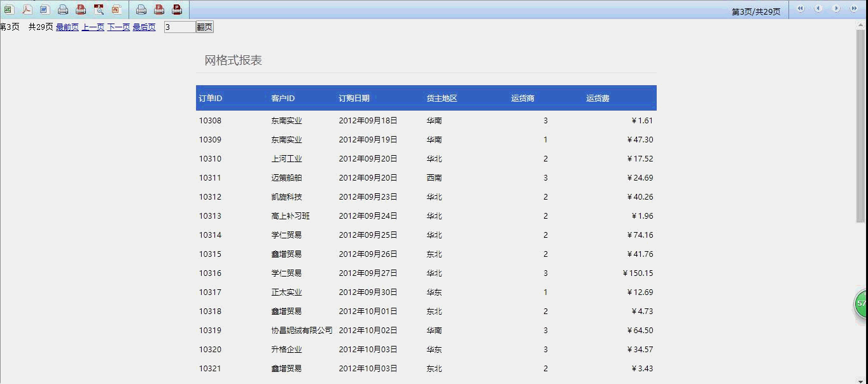Click customer 凯旋科技

pyautogui.click(x=286, y=196)
